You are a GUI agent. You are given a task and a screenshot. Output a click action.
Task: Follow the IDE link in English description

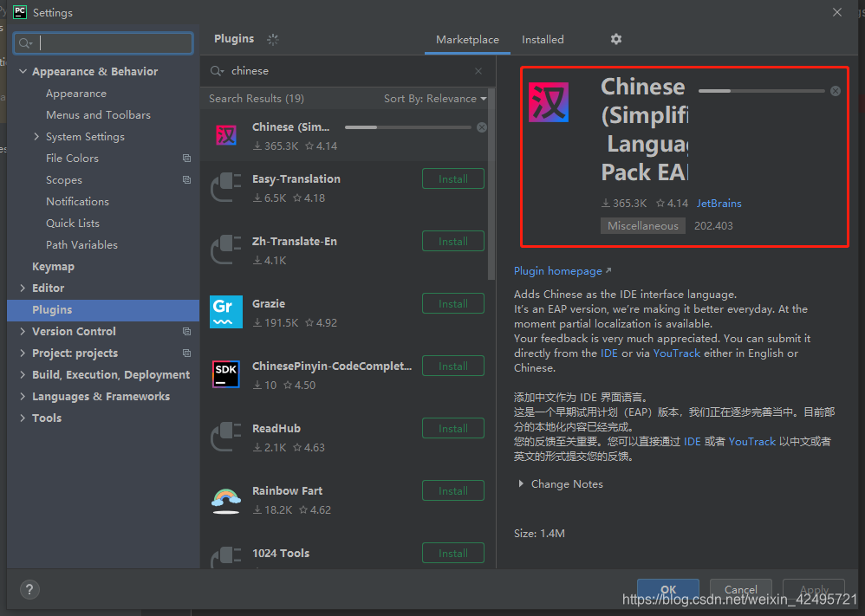[609, 353]
